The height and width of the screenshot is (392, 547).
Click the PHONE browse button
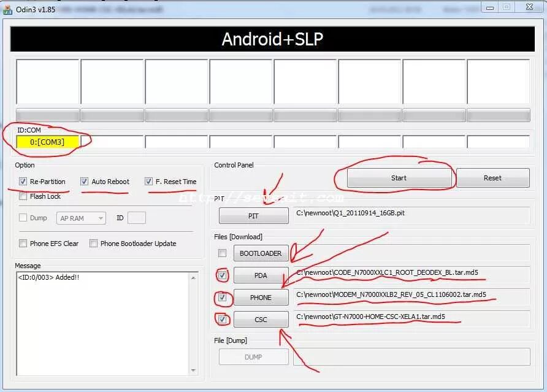[x=261, y=298]
